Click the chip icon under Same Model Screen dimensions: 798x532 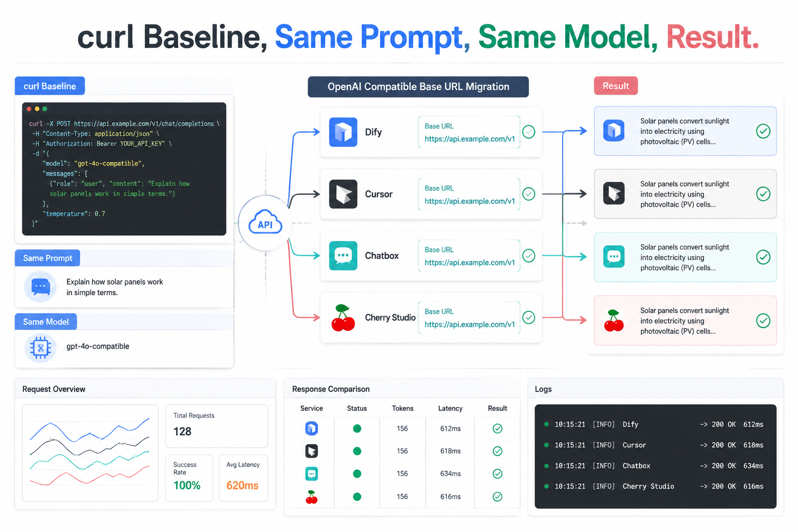point(41,348)
